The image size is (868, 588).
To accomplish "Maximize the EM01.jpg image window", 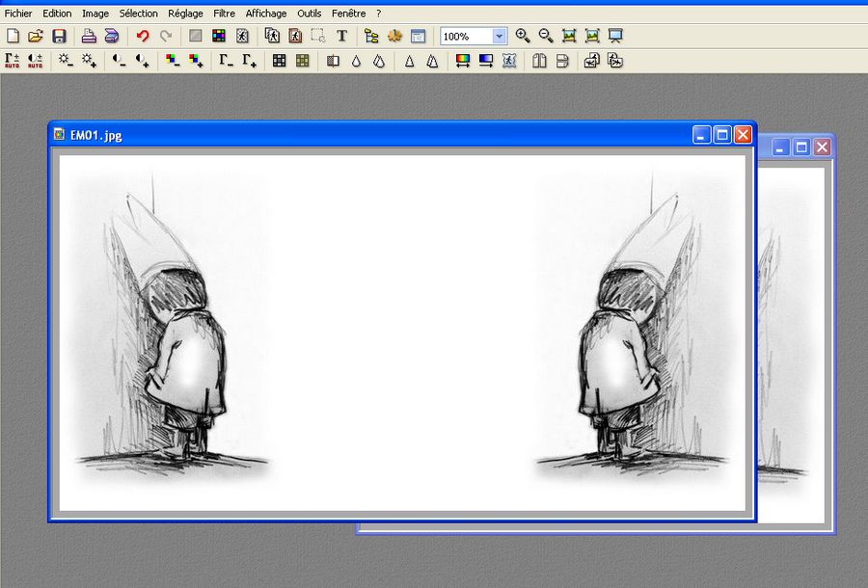I will [721, 135].
